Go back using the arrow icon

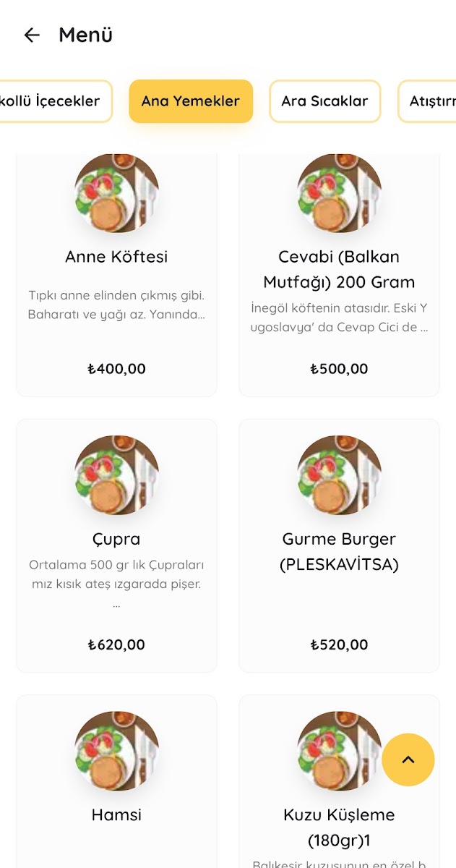pyautogui.click(x=32, y=35)
